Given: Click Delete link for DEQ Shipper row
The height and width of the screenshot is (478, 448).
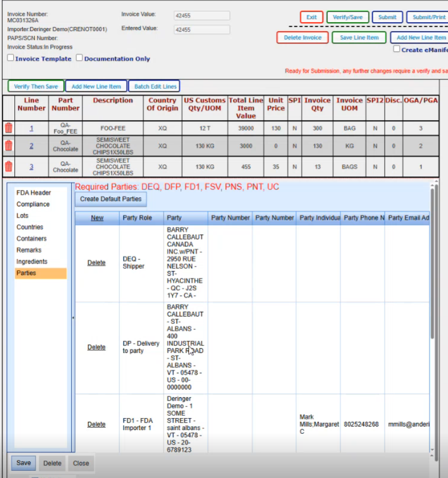Looking at the screenshot, I should (x=96, y=263).
